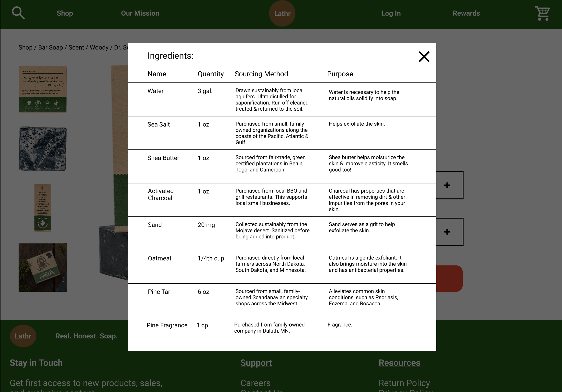Click the Log In link
562x392 pixels.
click(391, 13)
